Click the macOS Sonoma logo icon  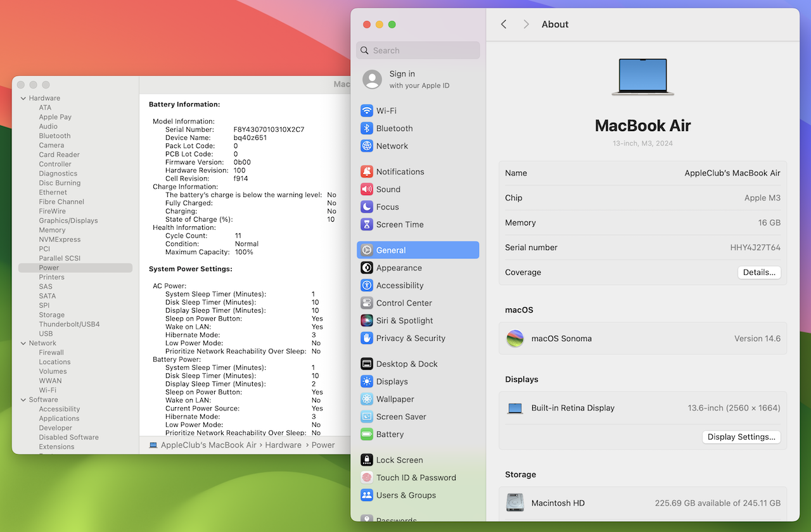pos(515,338)
